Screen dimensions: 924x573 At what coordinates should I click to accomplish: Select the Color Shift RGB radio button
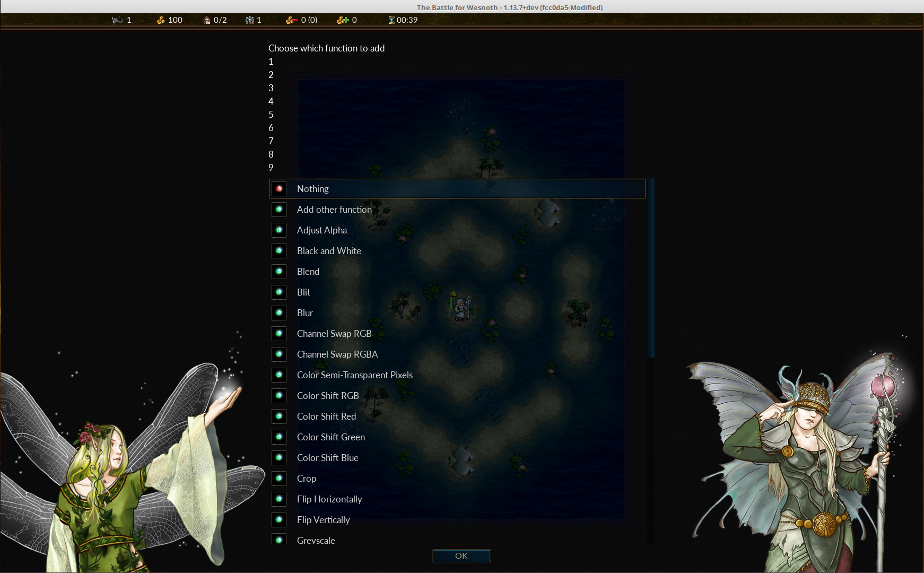279,396
